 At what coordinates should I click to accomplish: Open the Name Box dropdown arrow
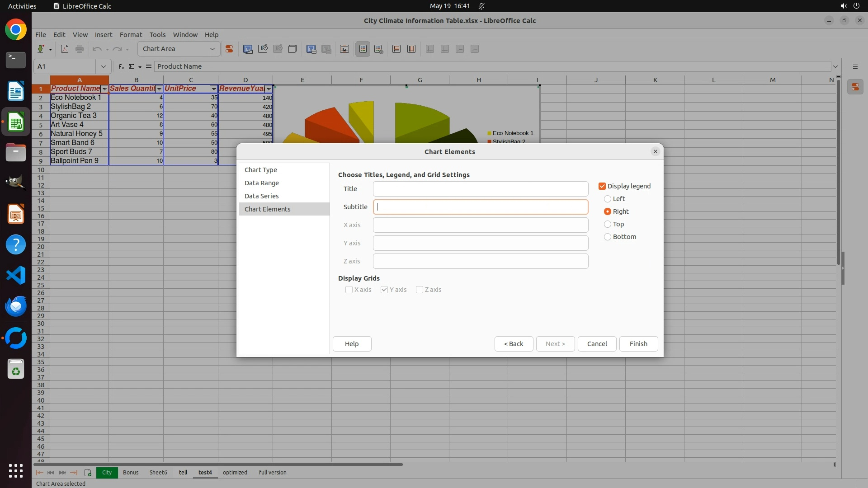click(104, 66)
